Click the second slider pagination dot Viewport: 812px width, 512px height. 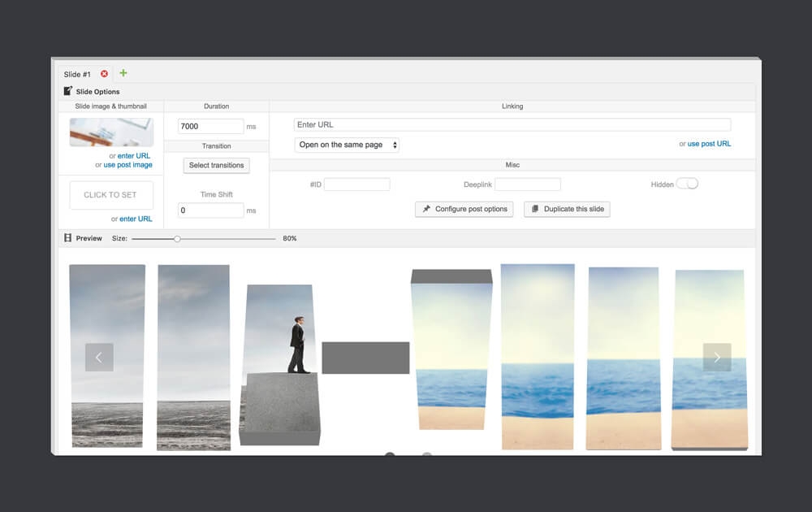click(x=427, y=455)
